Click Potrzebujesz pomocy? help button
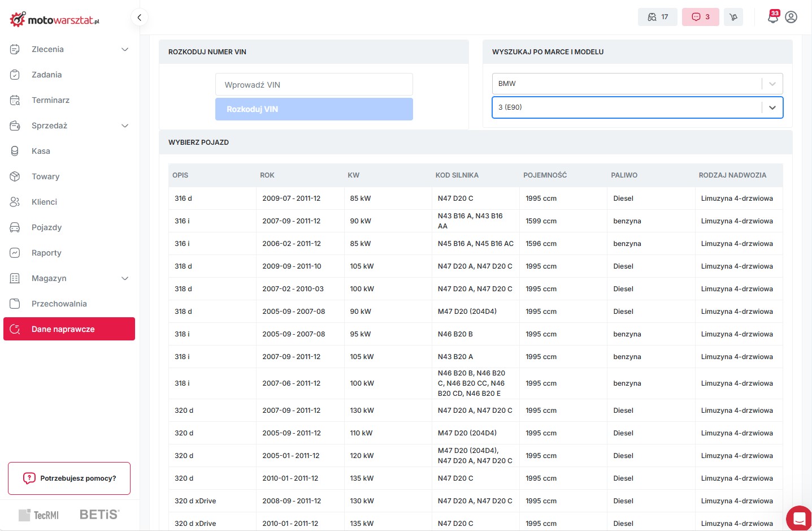The height and width of the screenshot is (531, 812). (69, 478)
